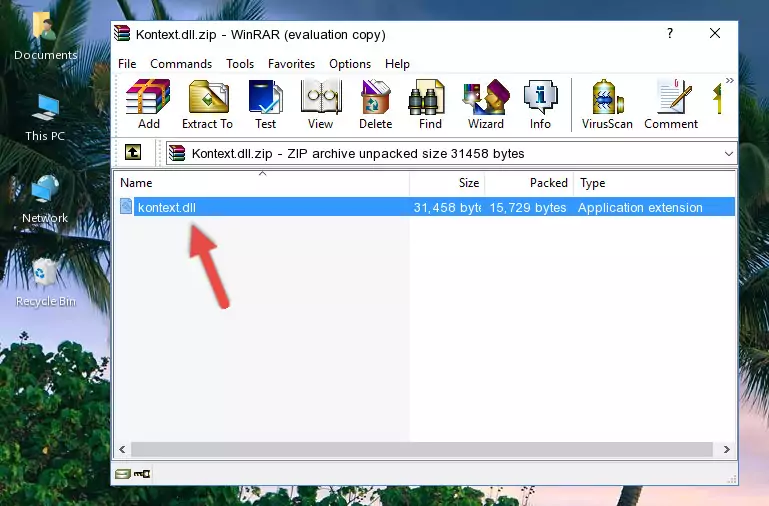Open the Favorites menu
Image resolution: width=769 pixels, height=506 pixels.
(x=291, y=64)
